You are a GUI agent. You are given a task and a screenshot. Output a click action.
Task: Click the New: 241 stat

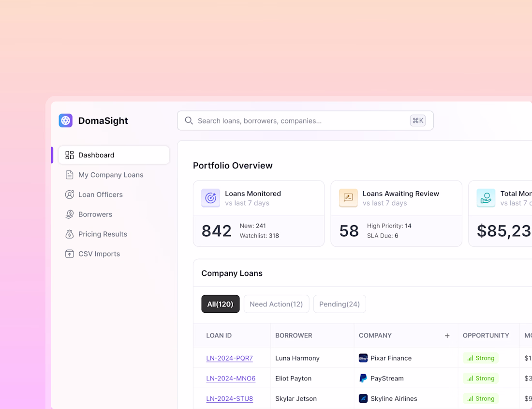pos(253,226)
